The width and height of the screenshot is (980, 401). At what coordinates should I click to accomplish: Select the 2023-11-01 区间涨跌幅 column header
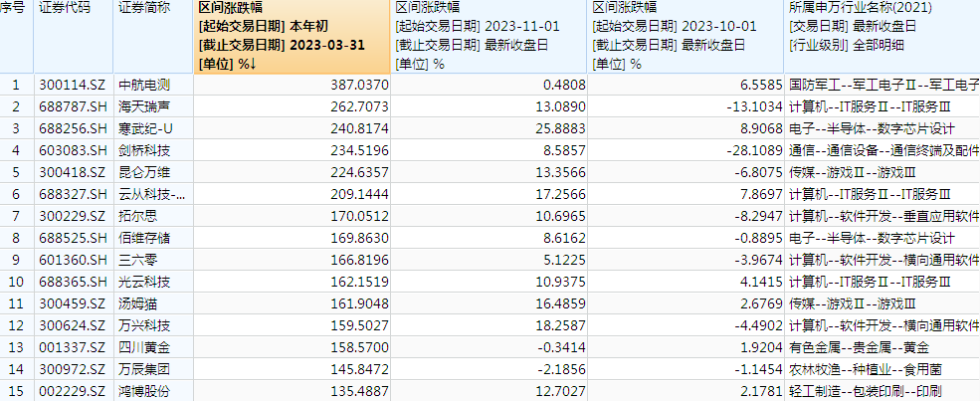pyautogui.click(x=490, y=37)
